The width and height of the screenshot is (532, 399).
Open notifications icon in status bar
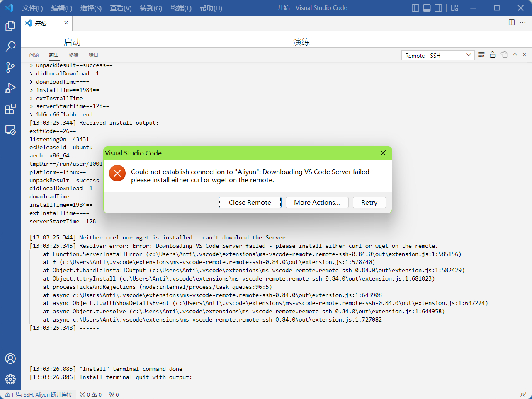click(523, 394)
